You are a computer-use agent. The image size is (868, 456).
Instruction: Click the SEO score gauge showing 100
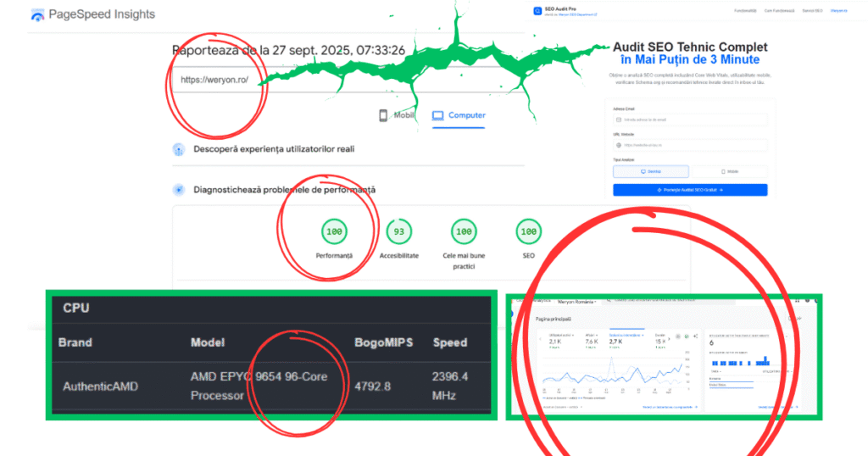coord(528,231)
